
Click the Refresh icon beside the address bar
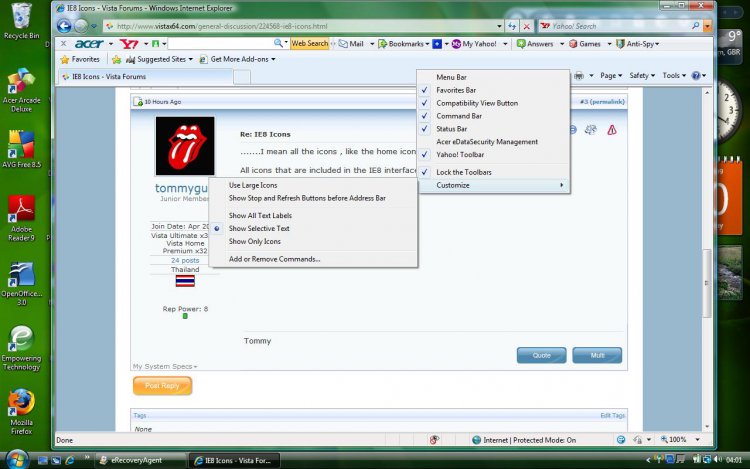[512, 26]
